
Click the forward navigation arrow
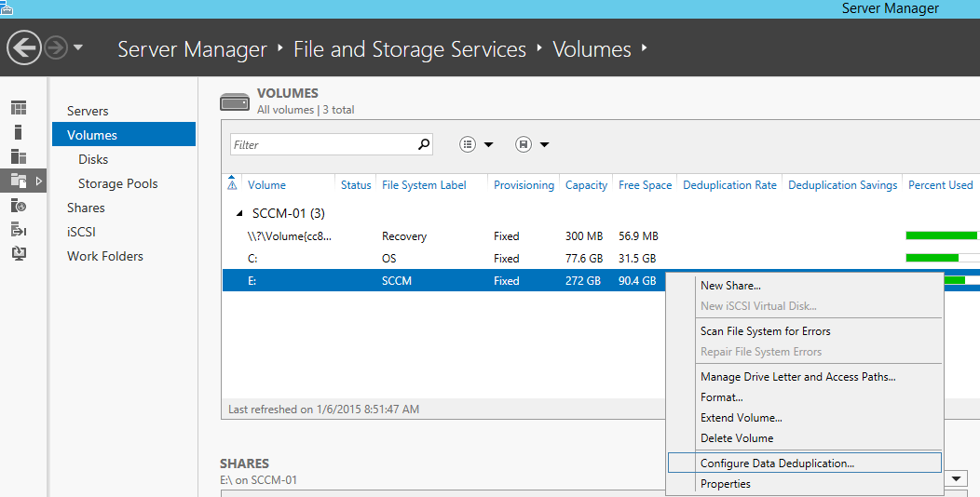tap(56, 47)
